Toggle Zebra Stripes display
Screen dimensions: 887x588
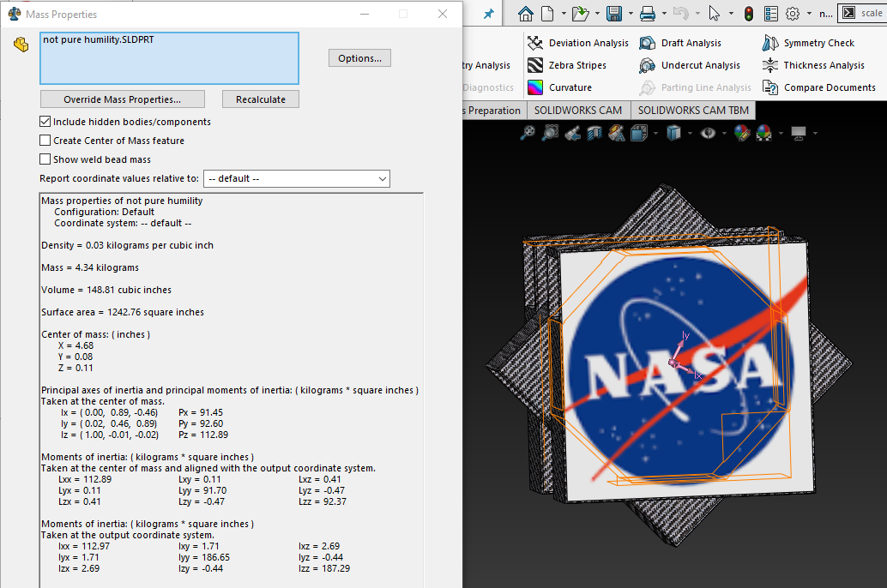[567, 66]
